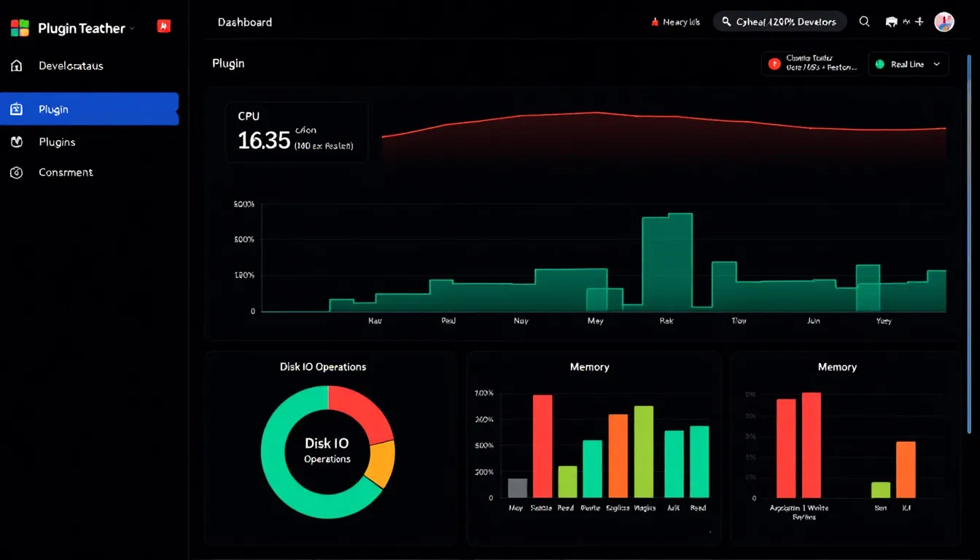Switch to the Dashboard tab
980x560 pixels.
tap(244, 22)
